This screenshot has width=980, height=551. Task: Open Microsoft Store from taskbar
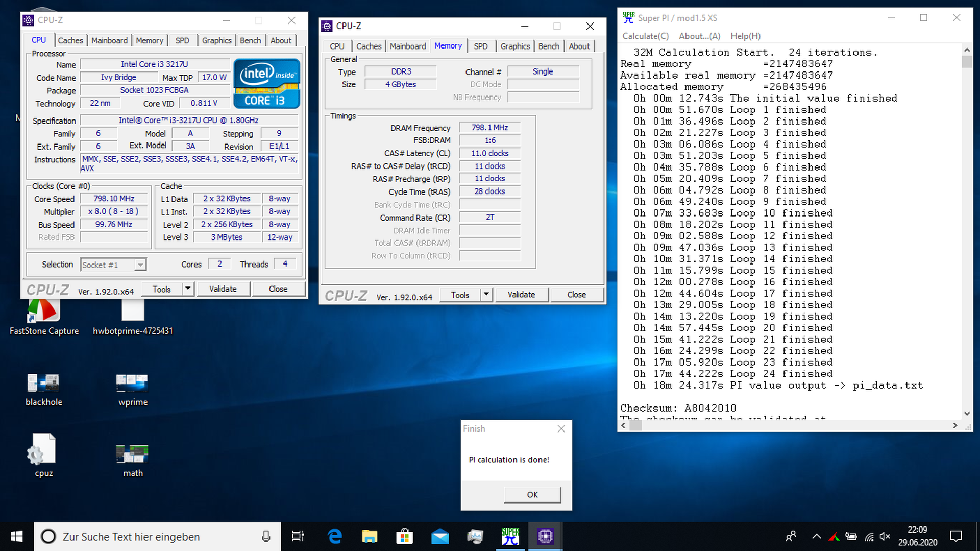pos(404,536)
